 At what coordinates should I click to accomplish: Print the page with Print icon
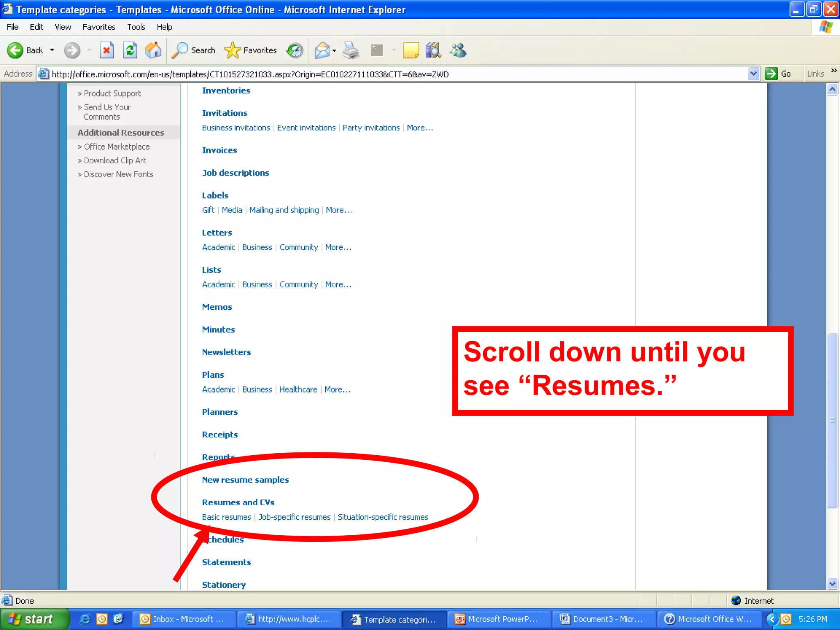[351, 50]
